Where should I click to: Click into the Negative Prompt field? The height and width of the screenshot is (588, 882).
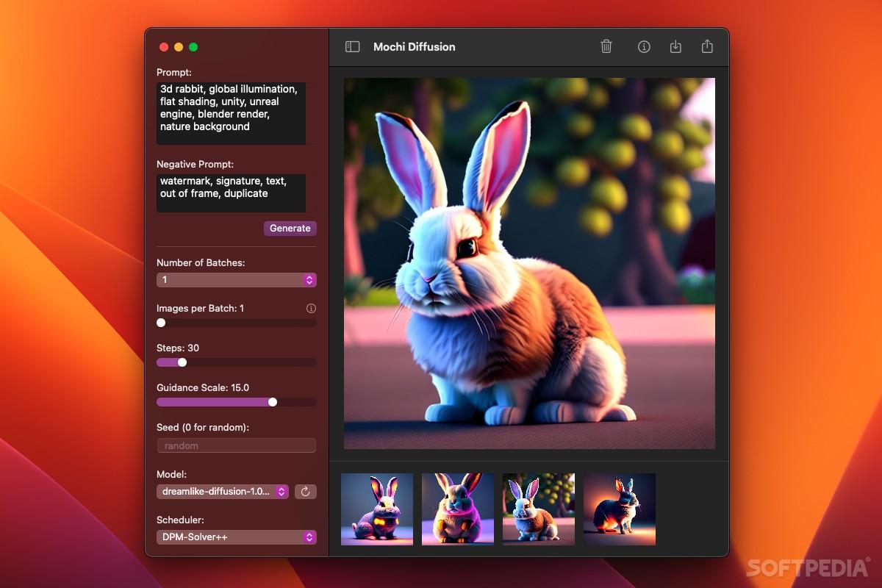point(231,193)
